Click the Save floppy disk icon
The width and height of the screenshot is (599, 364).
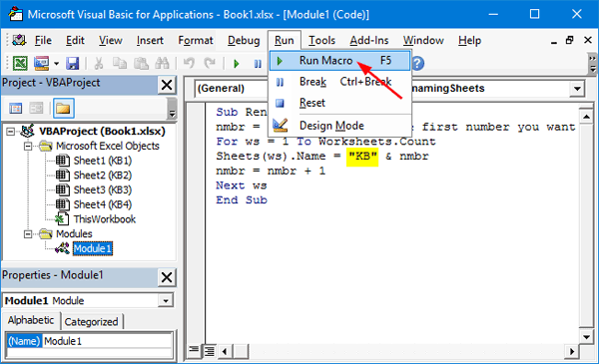72,63
